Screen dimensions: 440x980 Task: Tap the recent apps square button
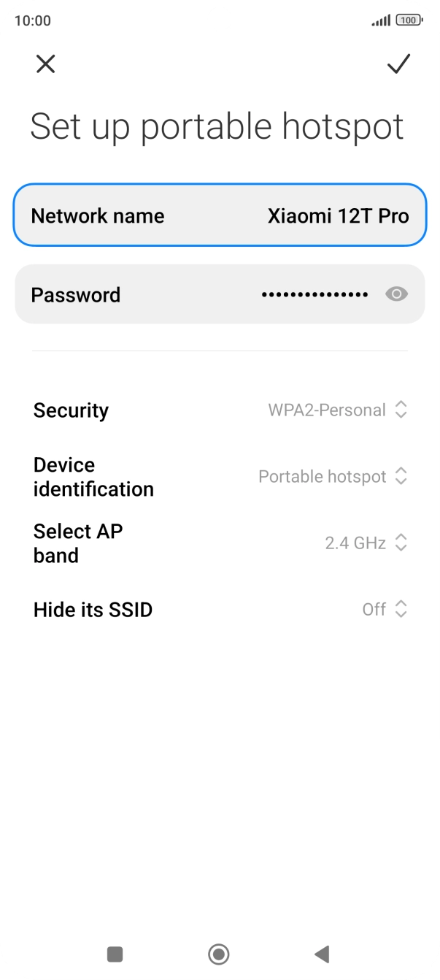[115, 954]
